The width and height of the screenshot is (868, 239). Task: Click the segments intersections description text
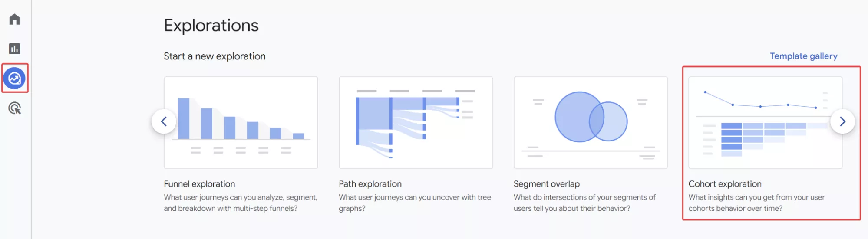click(x=585, y=203)
